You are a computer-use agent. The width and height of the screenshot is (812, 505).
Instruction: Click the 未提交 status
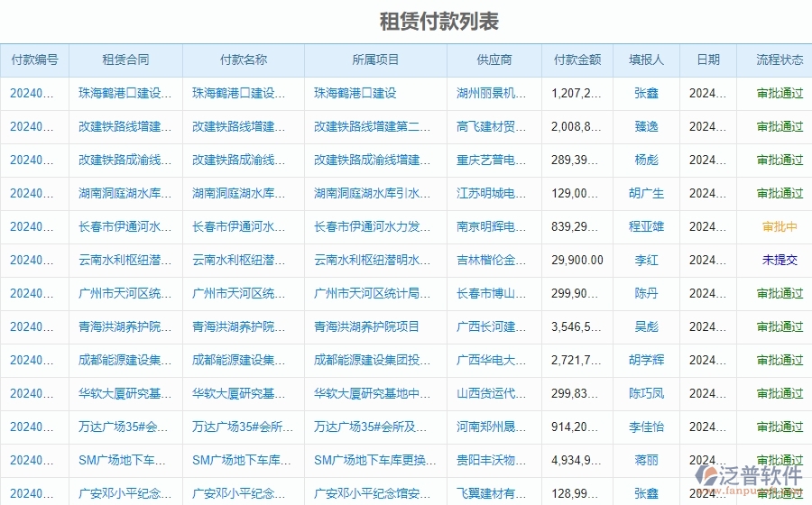pos(780,261)
